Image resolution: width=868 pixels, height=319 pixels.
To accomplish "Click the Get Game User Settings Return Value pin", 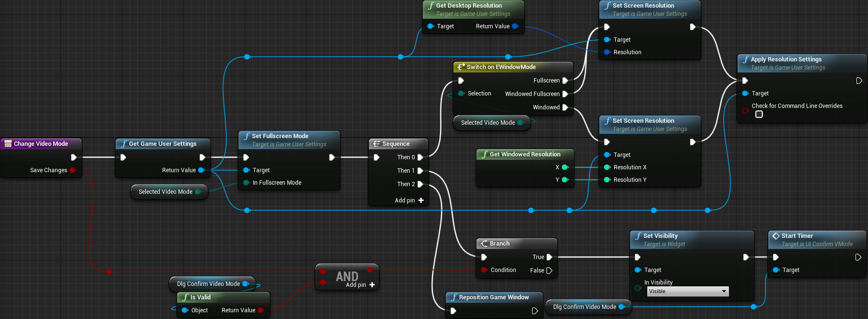I will tap(202, 170).
